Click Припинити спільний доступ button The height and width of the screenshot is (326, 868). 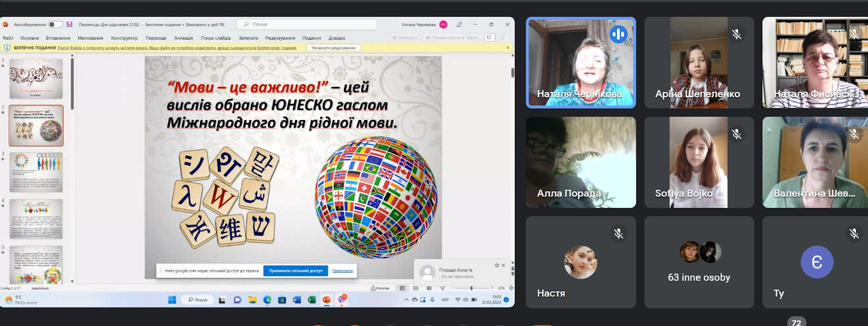(296, 271)
